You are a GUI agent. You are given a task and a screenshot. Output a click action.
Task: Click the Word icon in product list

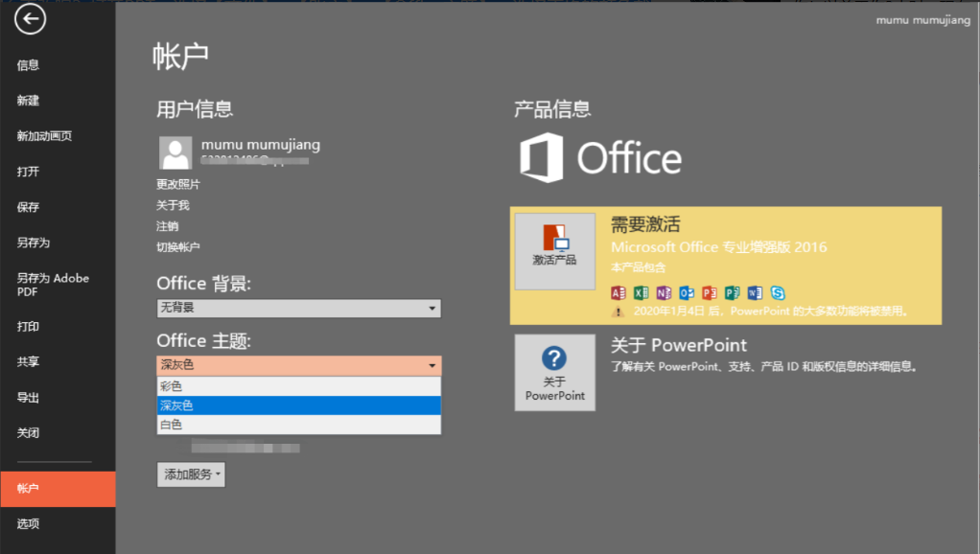(755, 292)
